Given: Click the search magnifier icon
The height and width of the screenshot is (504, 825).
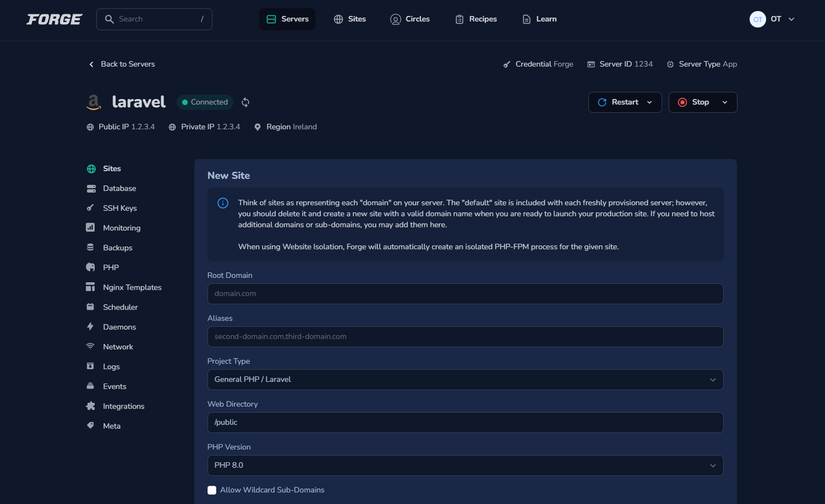Looking at the screenshot, I should pos(110,19).
